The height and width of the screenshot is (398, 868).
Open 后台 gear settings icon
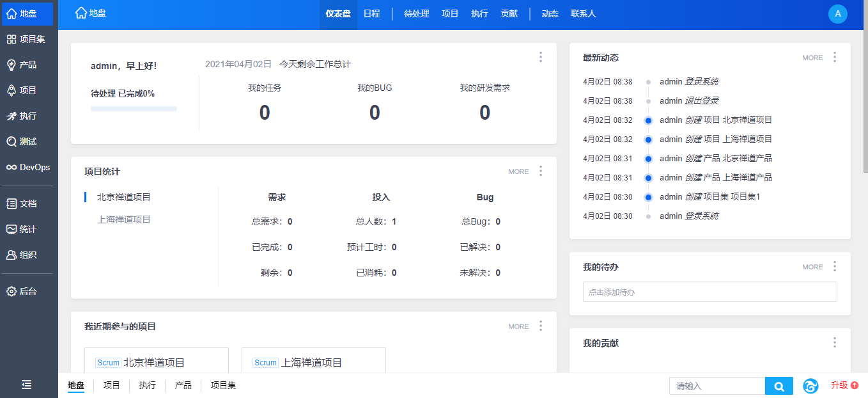(x=12, y=291)
